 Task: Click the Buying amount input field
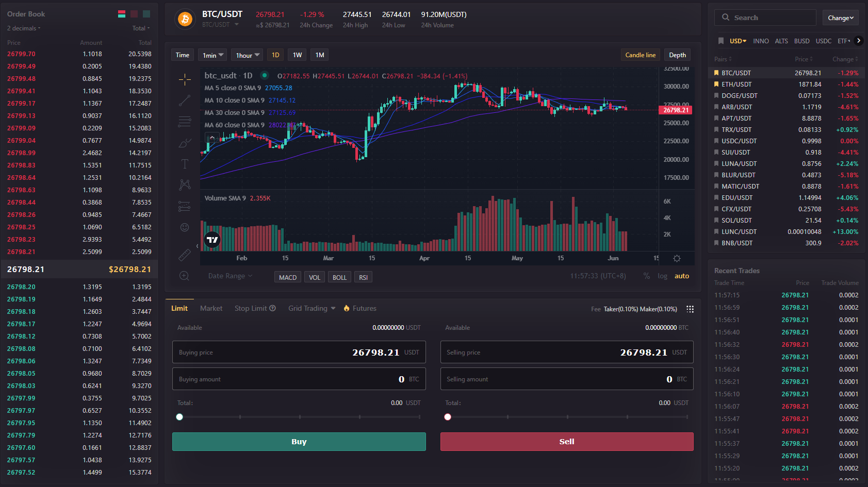(299, 379)
